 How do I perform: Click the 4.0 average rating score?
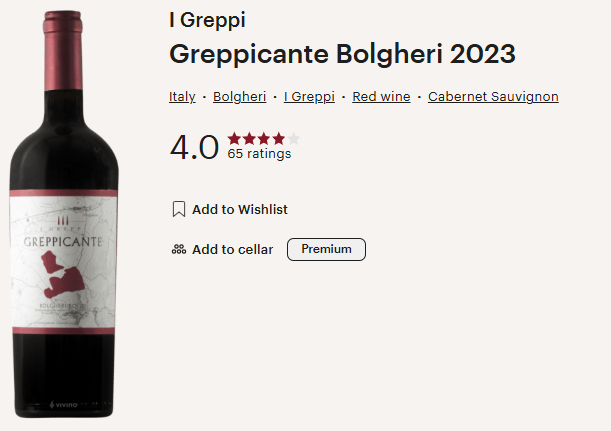tap(194, 147)
